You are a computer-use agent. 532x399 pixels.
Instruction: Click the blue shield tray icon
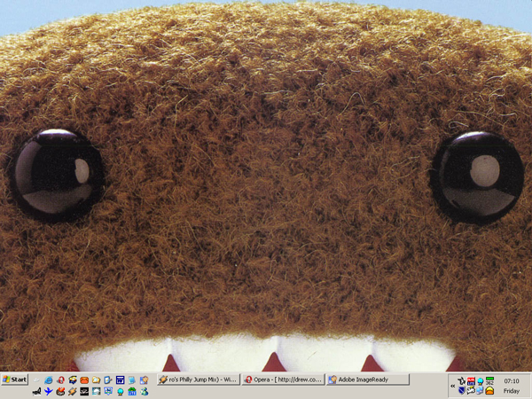(x=462, y=390)
